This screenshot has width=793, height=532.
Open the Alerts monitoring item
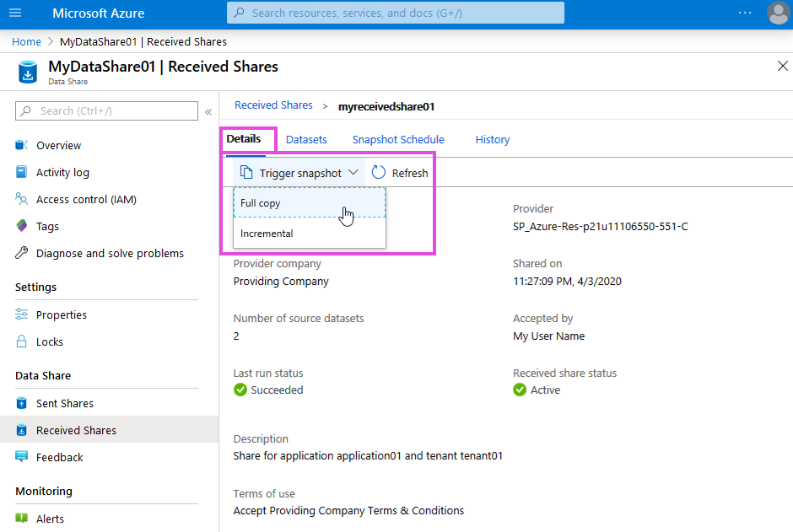50,519
